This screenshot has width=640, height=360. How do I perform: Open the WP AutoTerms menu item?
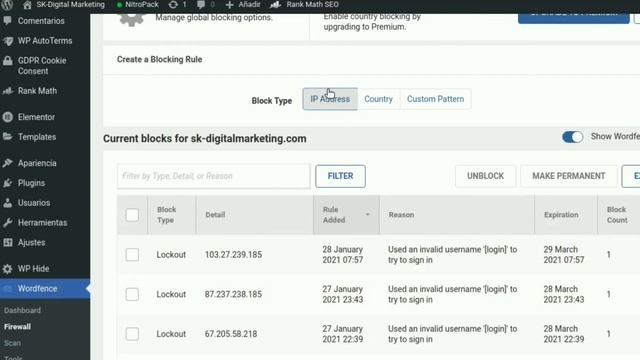click(x=45, y=41)
